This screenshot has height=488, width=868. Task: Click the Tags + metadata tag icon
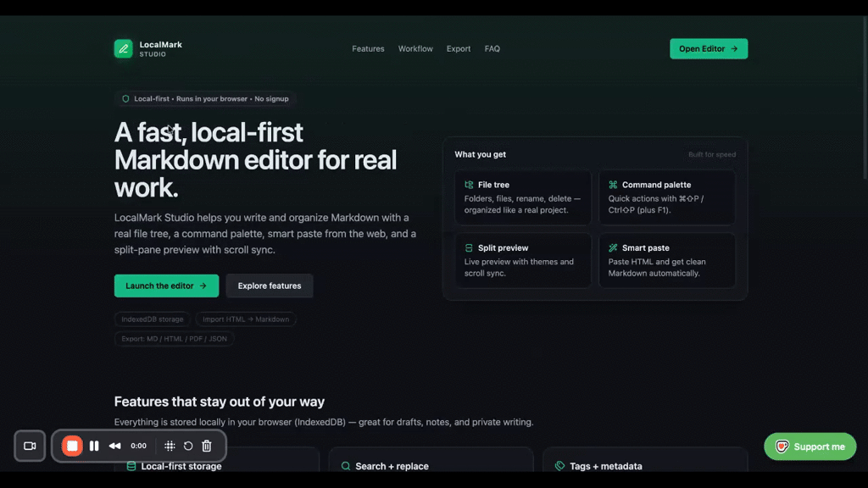point(560,465)
